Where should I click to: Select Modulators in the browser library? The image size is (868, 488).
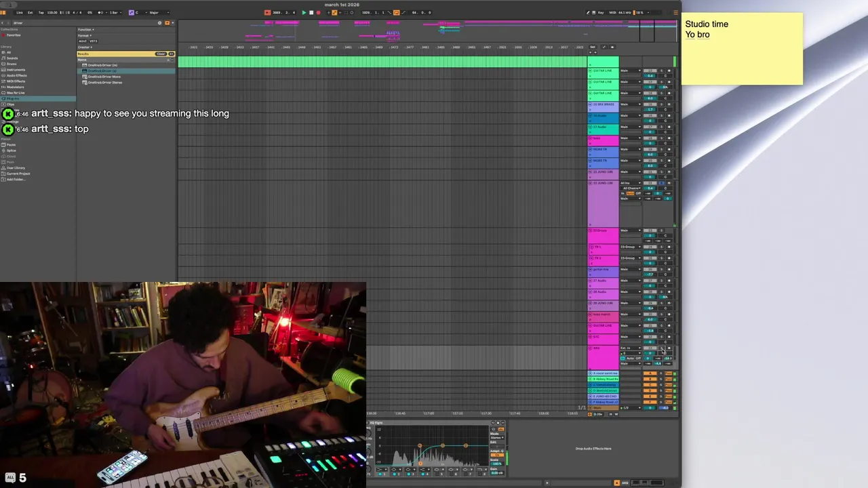pyautogui.click(x=15, y=87)
